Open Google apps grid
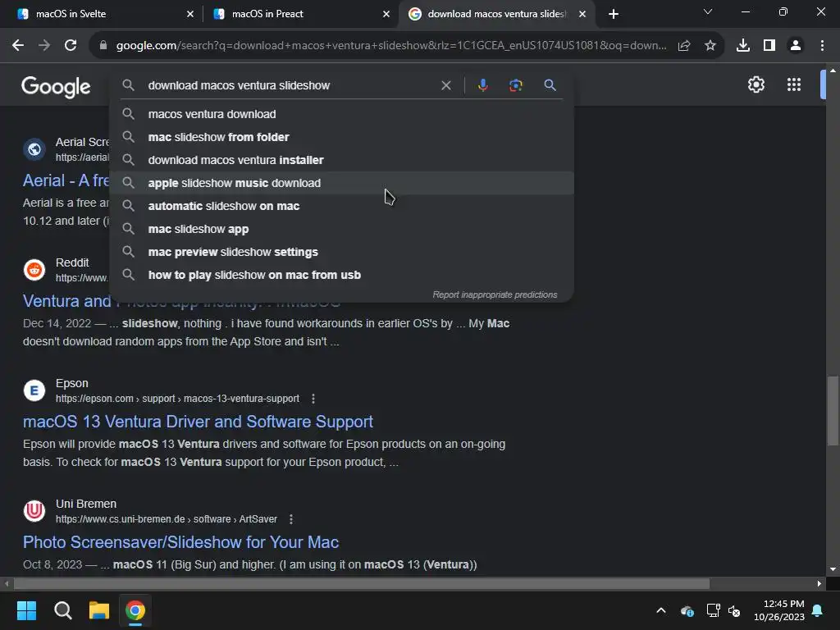The height and width of the screenshot is (630, 840). point(794,84)
